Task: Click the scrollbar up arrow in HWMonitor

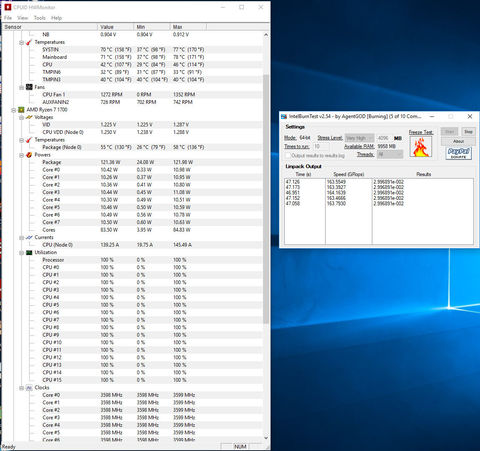Action: (266, 35)
